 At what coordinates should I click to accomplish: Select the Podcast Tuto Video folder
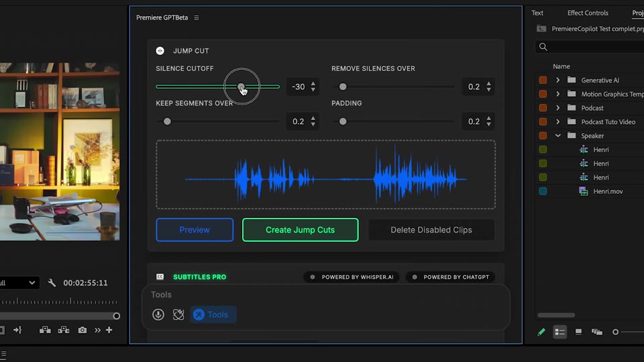click(608, 122)
